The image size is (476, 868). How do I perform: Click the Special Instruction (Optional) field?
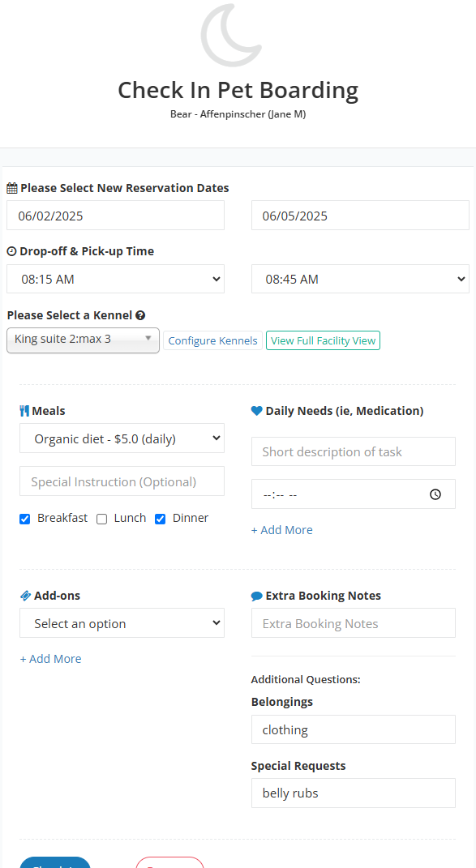[x=122, y=481]
